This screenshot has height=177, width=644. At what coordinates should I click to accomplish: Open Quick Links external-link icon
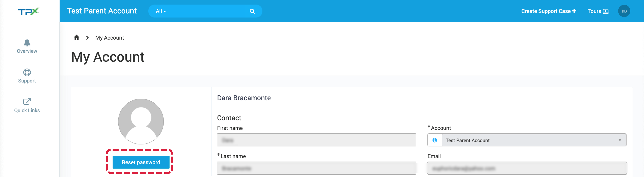pos(27,101)
